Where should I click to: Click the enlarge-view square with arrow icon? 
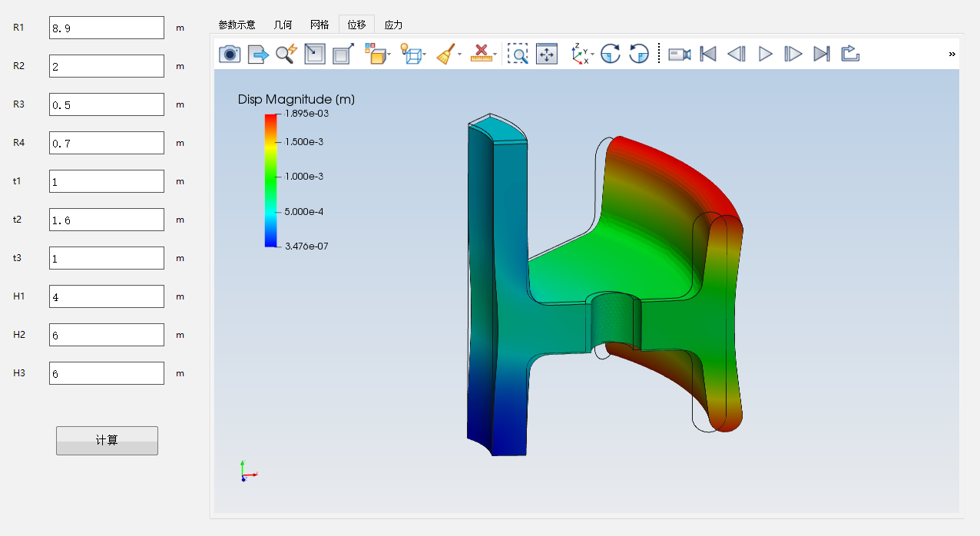coord(343,54)
